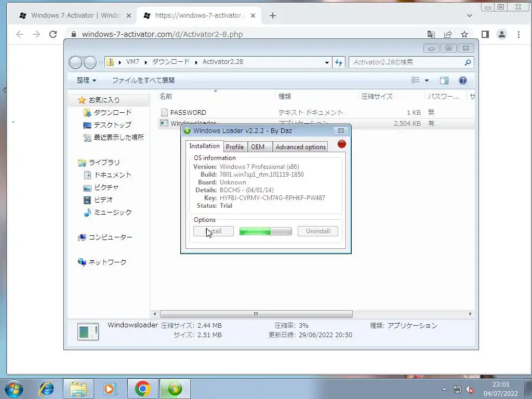532x399 pixels.
Task: Share this page icon in Chrome
Action: point(448,34)
